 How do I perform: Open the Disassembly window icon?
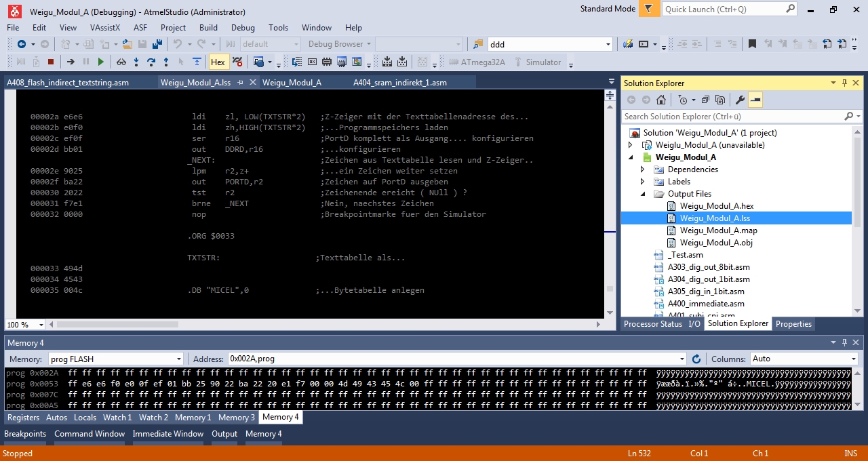(297, 62)
